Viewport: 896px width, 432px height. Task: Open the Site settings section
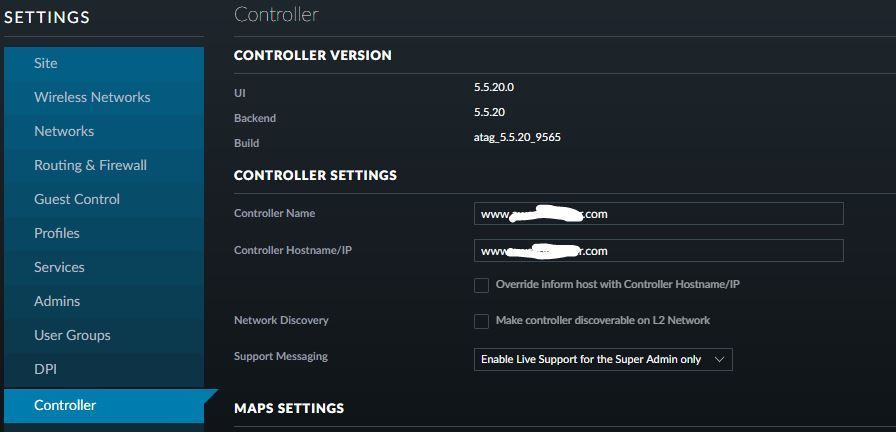pos(46,63)
